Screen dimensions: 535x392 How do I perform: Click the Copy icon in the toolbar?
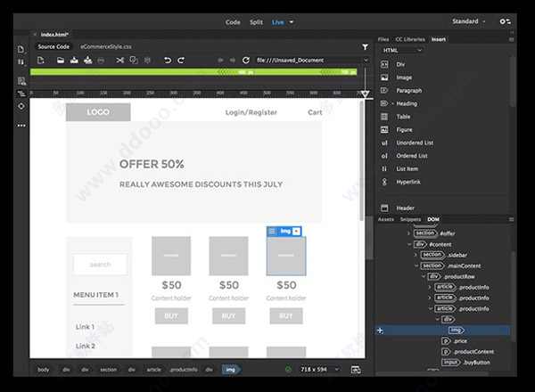pyautogui.click(x=134, y=61)
